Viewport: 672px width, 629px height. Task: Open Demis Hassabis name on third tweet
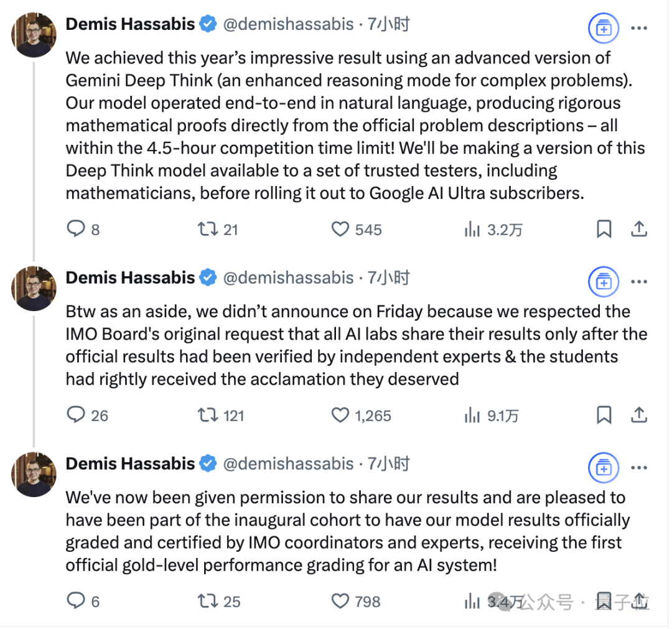pyautogui.click(x=130, y=464)
